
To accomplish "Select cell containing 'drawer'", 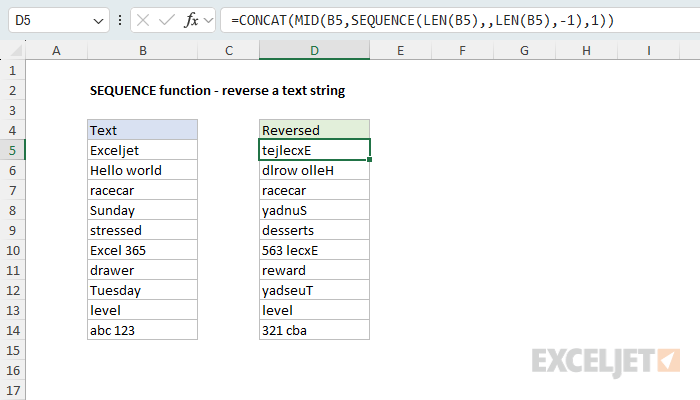I will (x=142, y=270).
